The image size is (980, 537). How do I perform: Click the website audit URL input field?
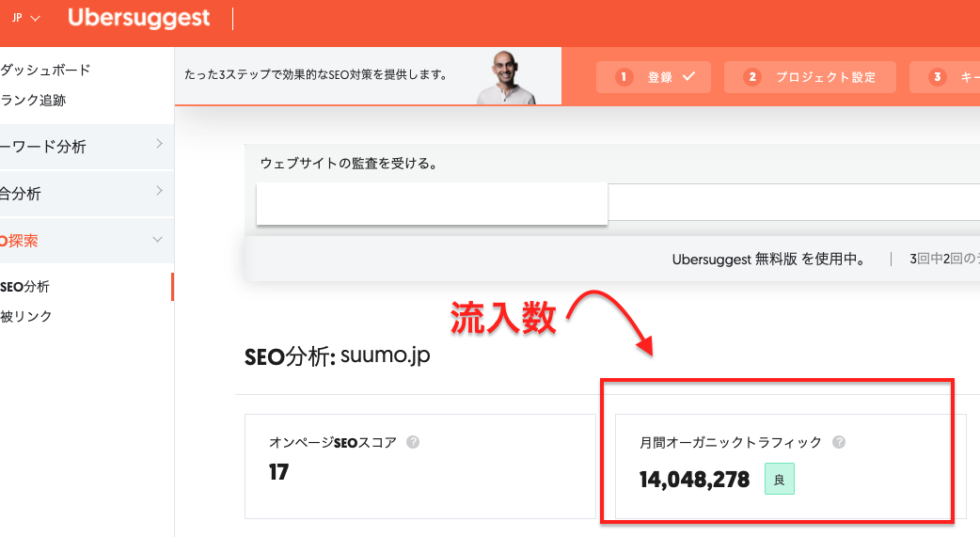point(619,203)
